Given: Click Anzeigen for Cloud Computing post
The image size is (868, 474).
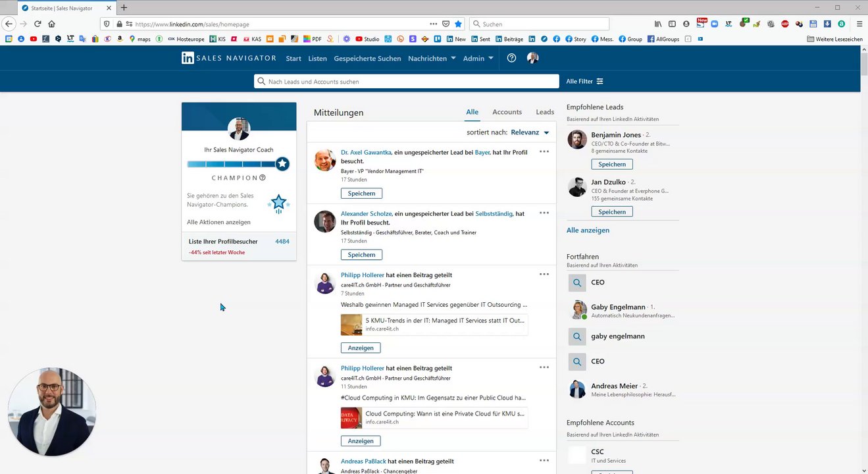Looking at the screenshot, I should point(361,441).
